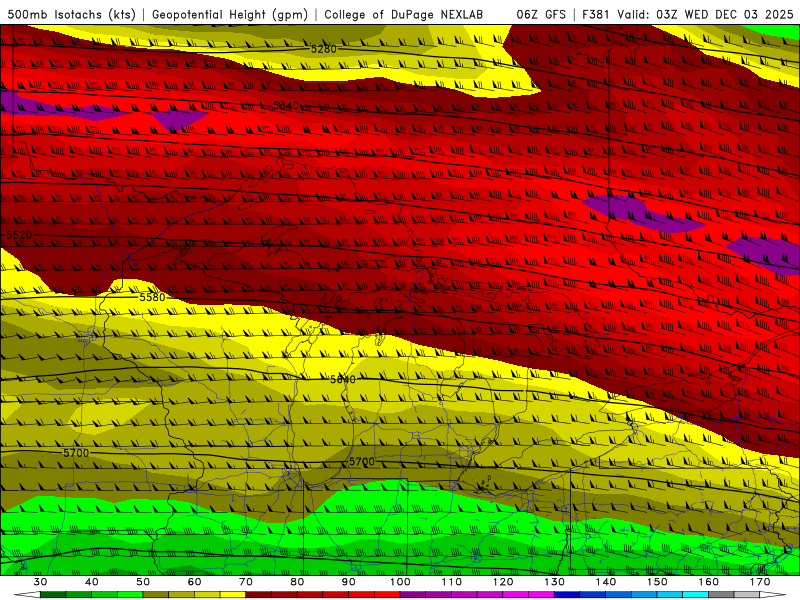The width and height of the screenshot is (800, 600).
Task: Click the 30 value on the color scale
Action: pyautogui.click(x=40, y=582)
